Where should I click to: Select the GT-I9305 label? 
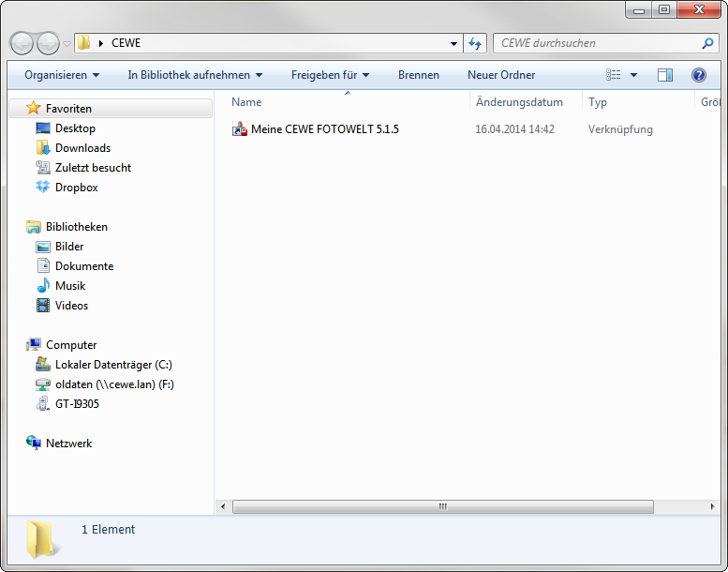(77, 404)
